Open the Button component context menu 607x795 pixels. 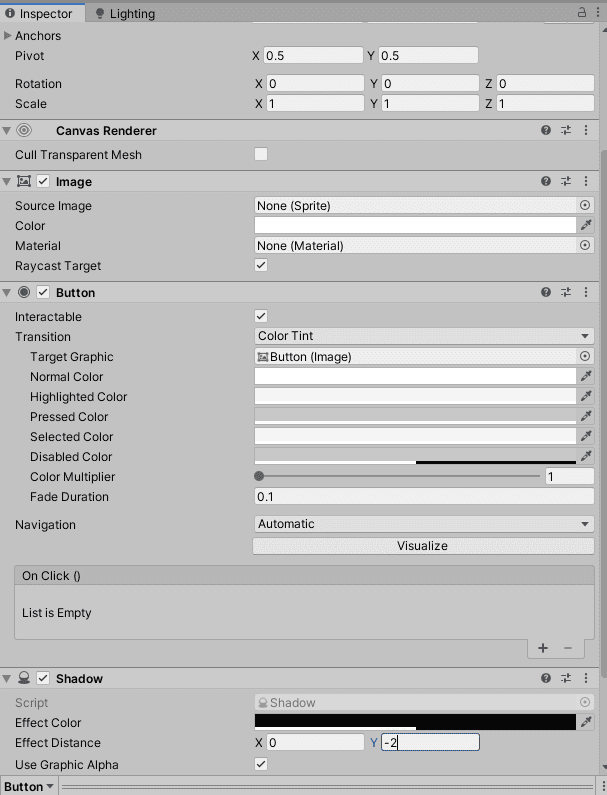tap(585, 292)
